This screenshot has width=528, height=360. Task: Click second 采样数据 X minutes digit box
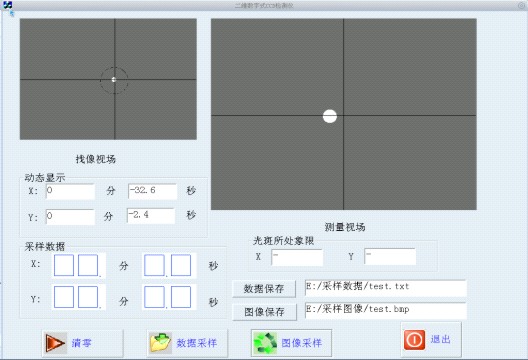pos(88,265)
